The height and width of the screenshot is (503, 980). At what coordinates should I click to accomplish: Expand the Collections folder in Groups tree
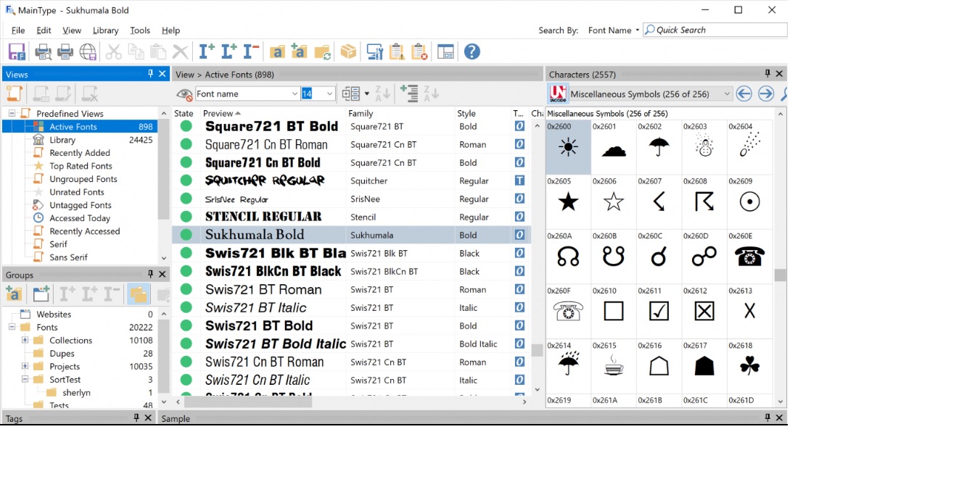[x=25, y=340]
